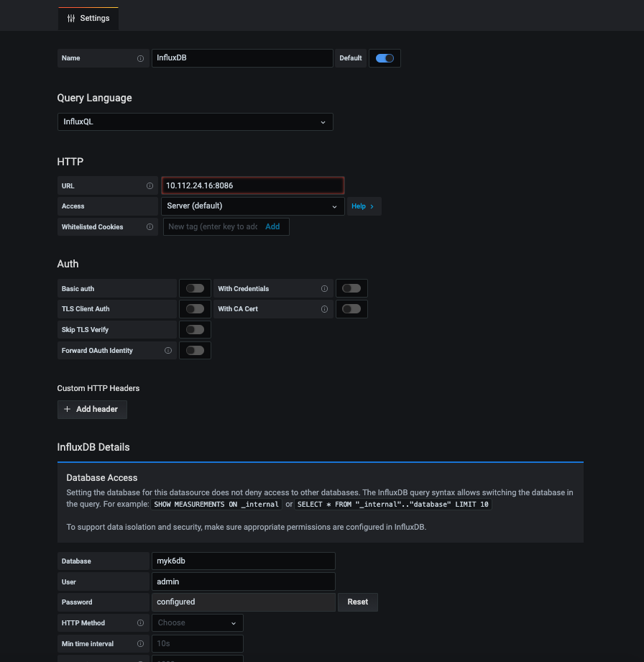Click Add for whitelisted cookie tag
Screen dimensions: 644x662
point(272,226)
